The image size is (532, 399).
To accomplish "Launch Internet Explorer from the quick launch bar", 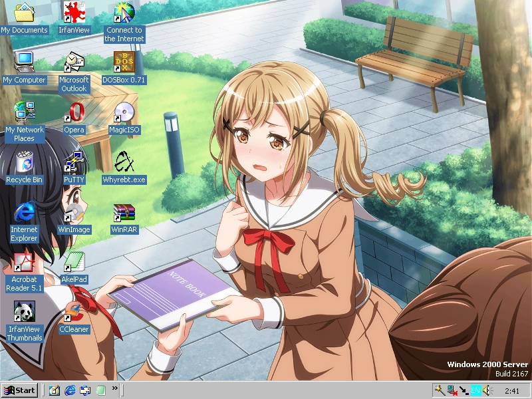I will (69, 390).
